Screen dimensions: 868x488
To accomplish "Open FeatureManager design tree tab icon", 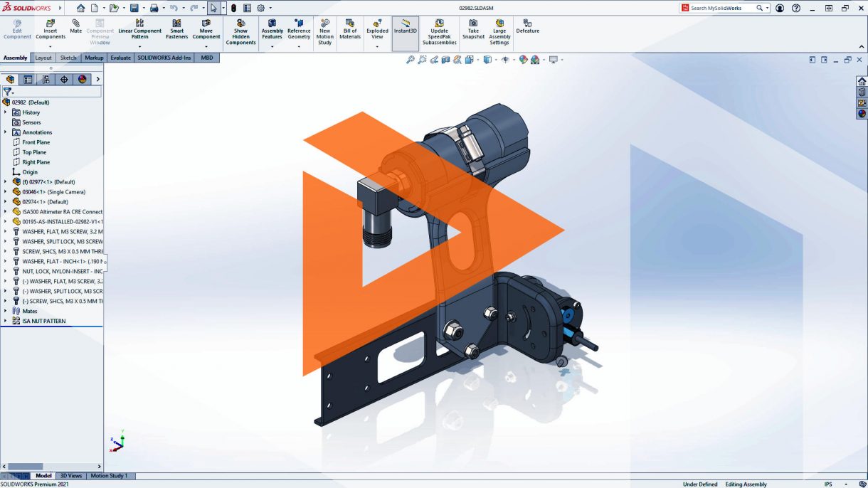I will 10,79.
